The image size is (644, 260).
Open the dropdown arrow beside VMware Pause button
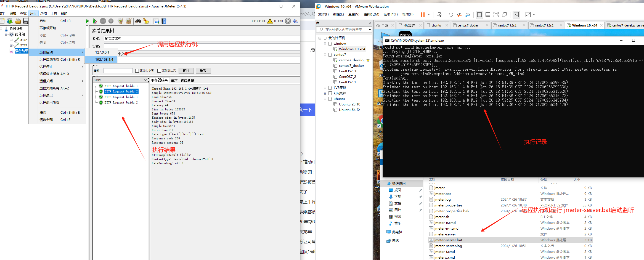coord(429,15)
